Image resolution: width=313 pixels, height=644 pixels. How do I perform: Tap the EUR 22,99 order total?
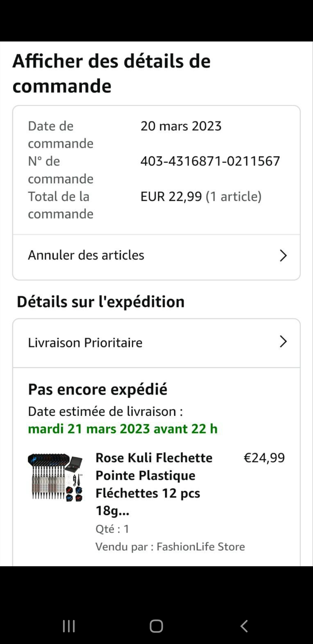tap(171, 196)
